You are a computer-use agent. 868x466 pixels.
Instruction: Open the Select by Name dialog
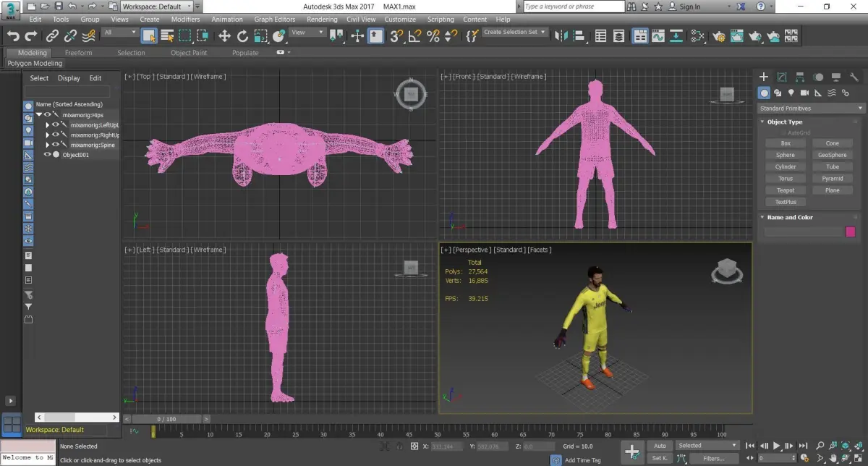(167, 35)
